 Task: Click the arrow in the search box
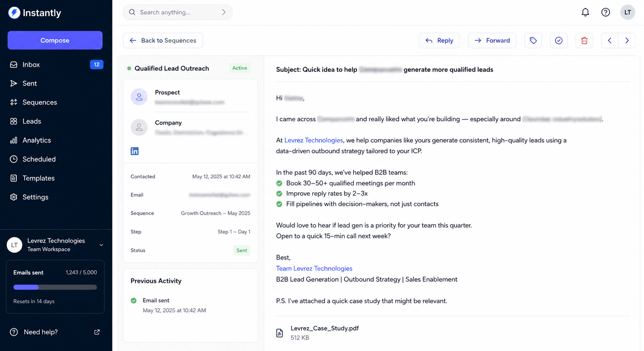coord(224,12)
